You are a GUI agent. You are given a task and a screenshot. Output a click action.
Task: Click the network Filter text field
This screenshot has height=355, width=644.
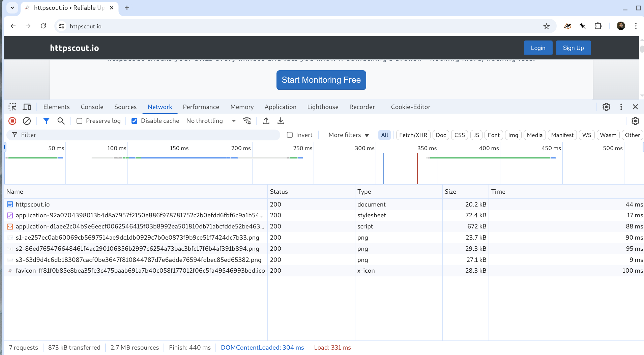coord(143,135)
